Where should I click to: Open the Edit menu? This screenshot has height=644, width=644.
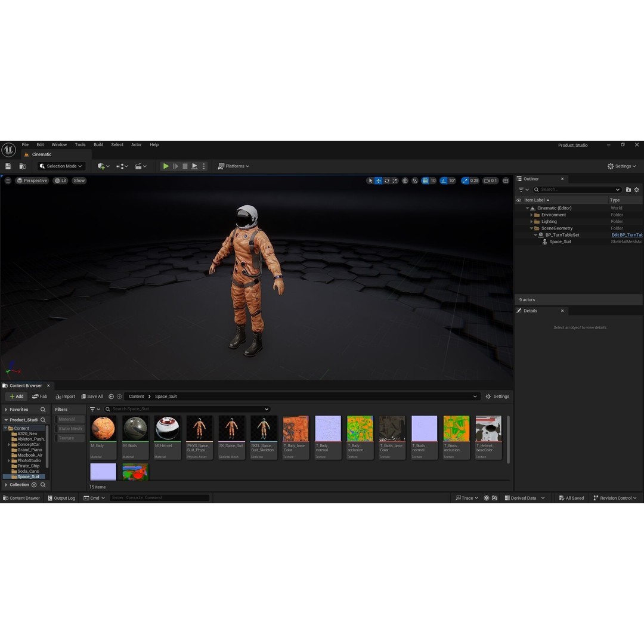click(40, 144)
